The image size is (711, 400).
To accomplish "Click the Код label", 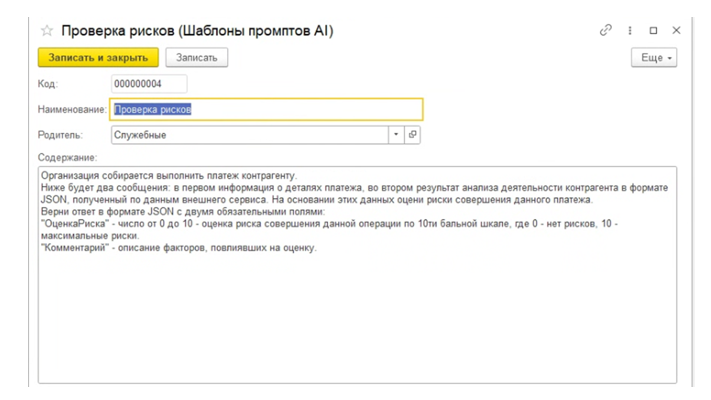I will point(48,84).
